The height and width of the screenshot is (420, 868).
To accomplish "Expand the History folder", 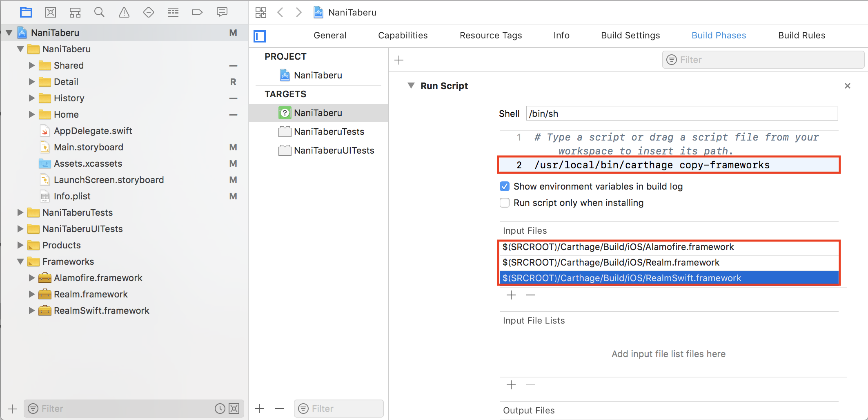I will [31, 98].
